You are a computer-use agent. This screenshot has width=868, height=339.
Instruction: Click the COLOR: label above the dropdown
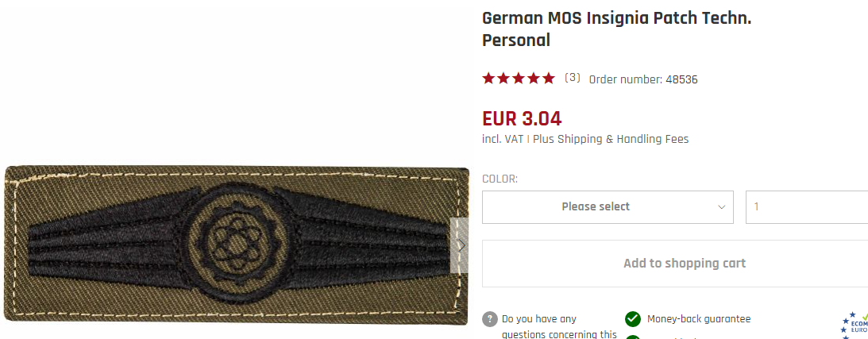point(500,179)
